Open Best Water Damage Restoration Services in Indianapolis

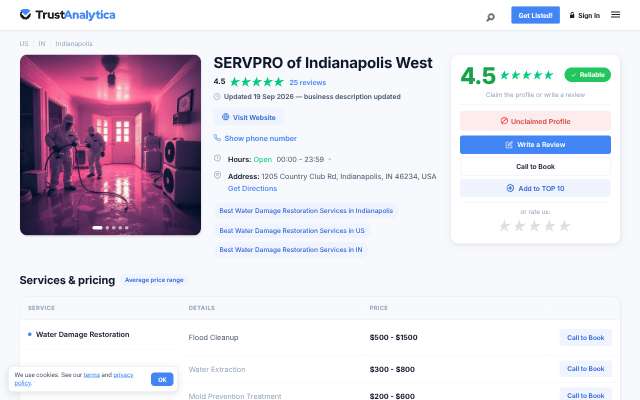click(x=306, y=211)
